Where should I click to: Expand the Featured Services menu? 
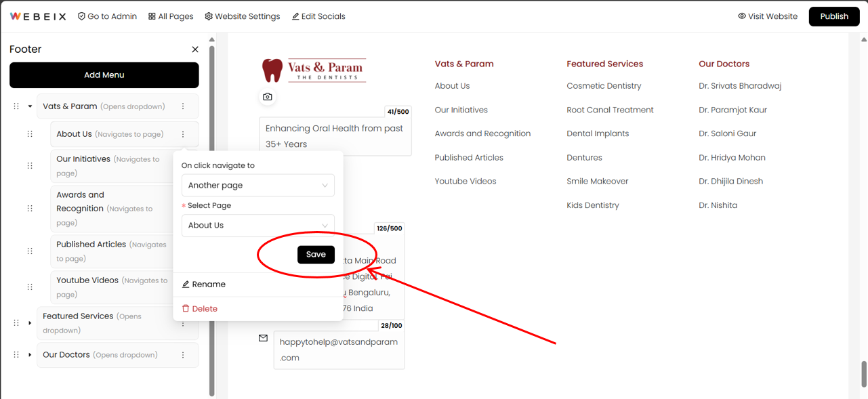pos(30,323)
